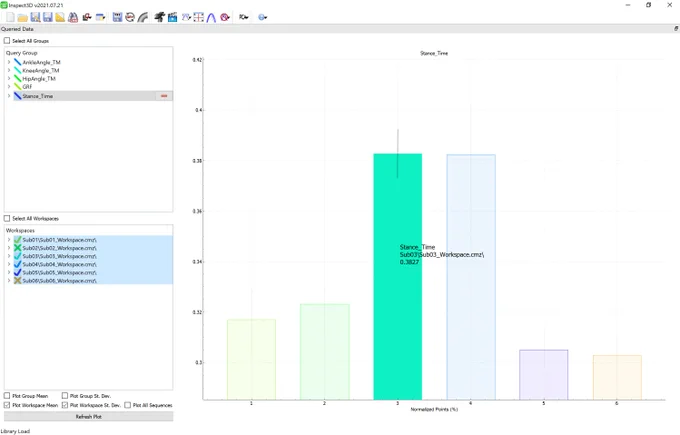The width and height of the screenshot is (680, 435).
Task: Enable the Plot All Sequences checkbox
Action: [x=128, y=405]
